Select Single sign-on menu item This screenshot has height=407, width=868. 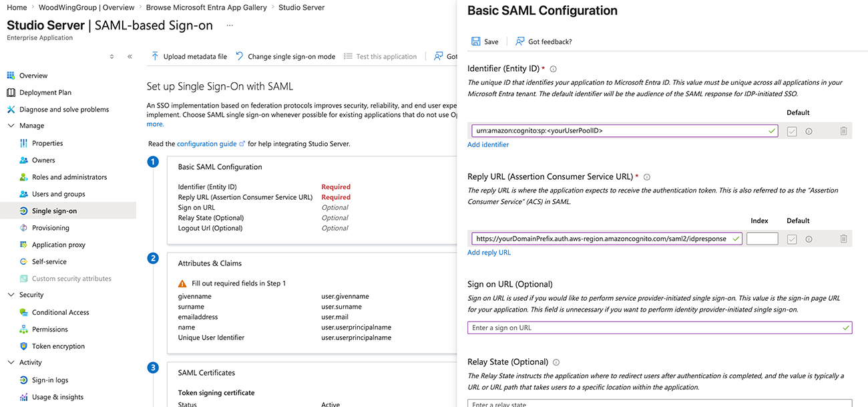point(68,211)
